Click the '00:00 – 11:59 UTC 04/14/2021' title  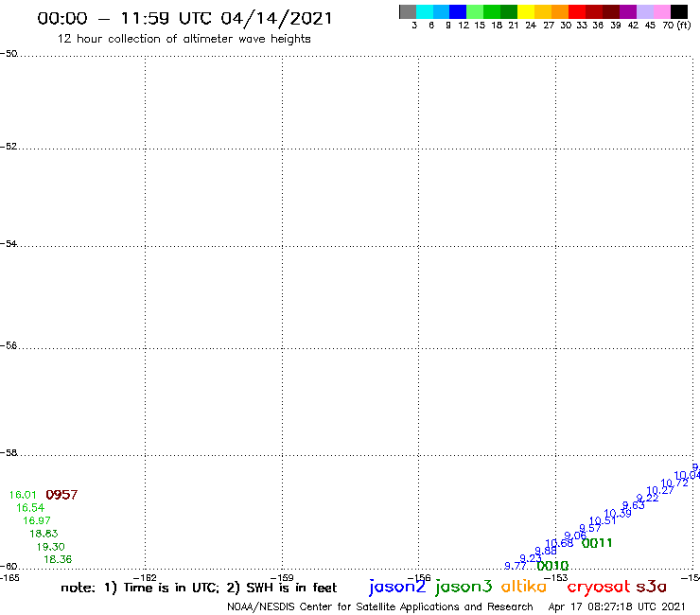click(x=184, y=18)
